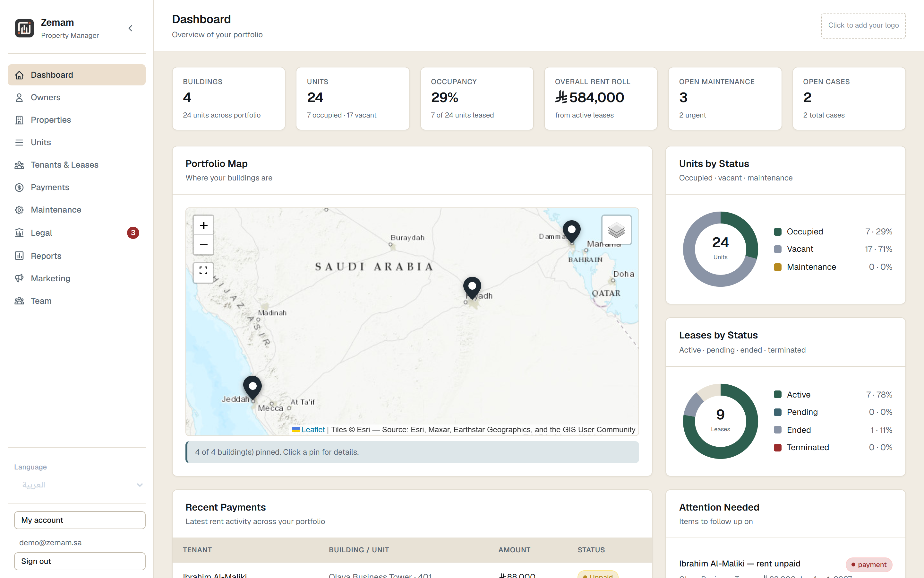Open Tenants & Leases
The image size is (924, 578).
click(76, 165)
